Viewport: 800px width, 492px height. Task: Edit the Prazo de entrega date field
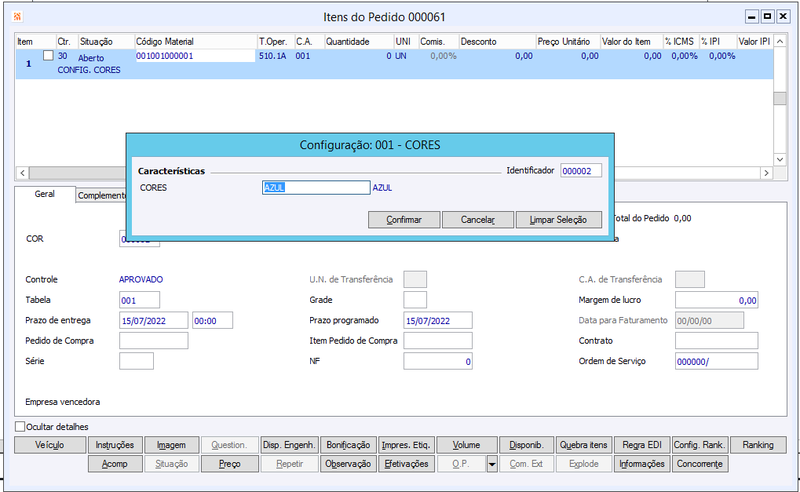coord(154,321)
